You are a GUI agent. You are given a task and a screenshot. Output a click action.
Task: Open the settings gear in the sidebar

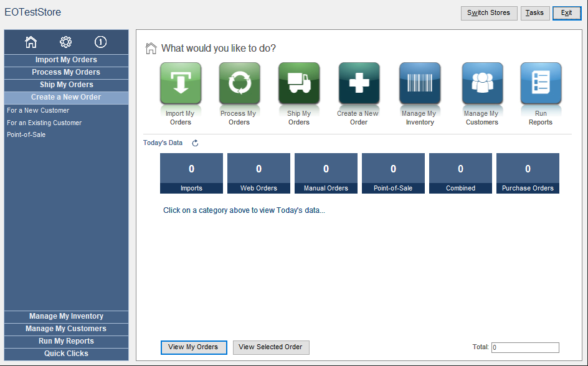66,42
